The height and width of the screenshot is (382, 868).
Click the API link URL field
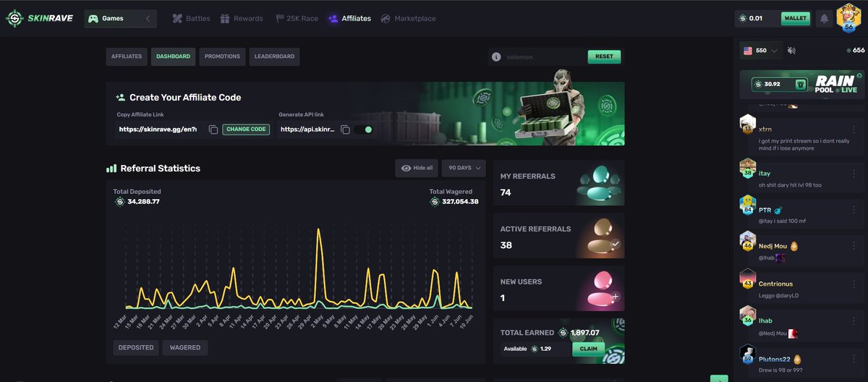pos(308,130)
